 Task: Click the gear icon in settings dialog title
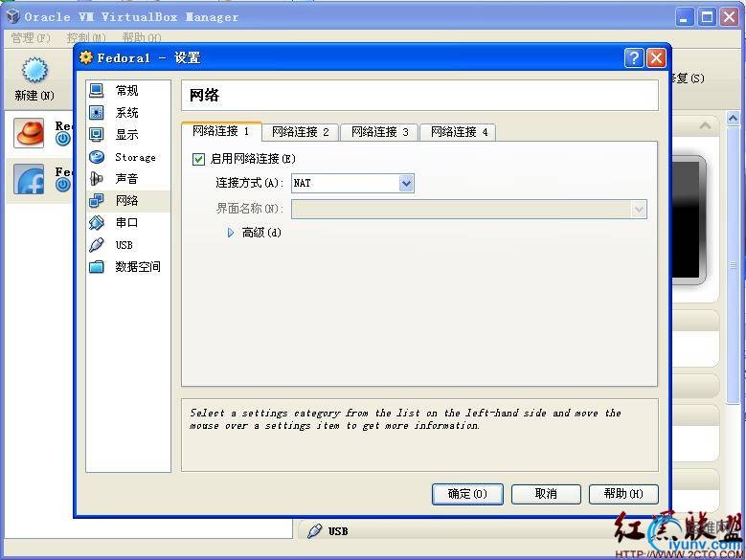tap(86, 57)
